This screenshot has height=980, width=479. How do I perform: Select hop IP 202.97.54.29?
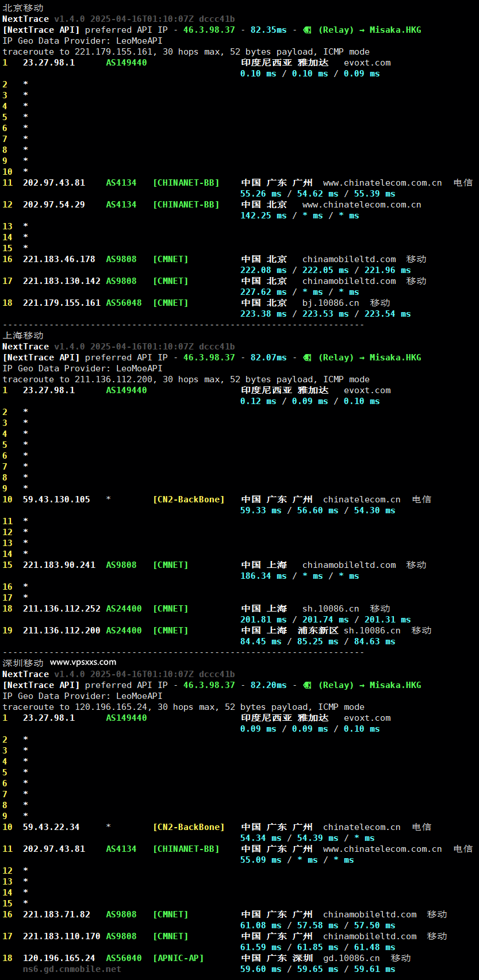click(54, 205)
